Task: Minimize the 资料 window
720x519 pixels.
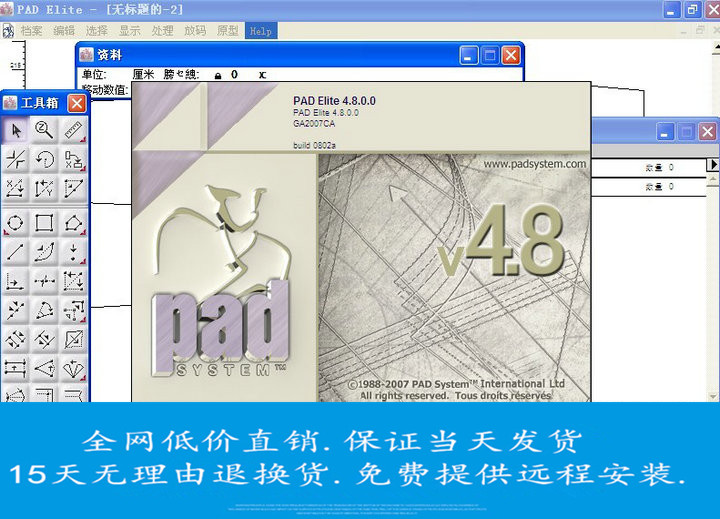Action: point(468,56)
